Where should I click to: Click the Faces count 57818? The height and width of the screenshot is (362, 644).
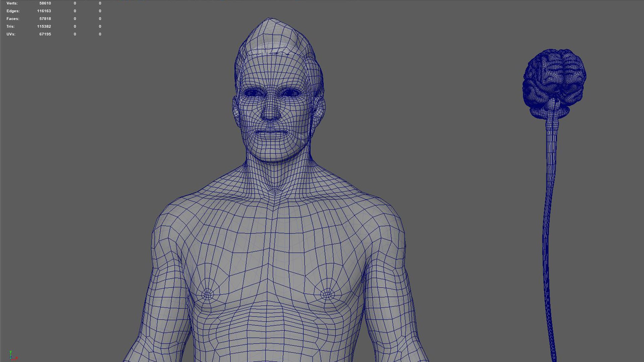tap(45, 19)
